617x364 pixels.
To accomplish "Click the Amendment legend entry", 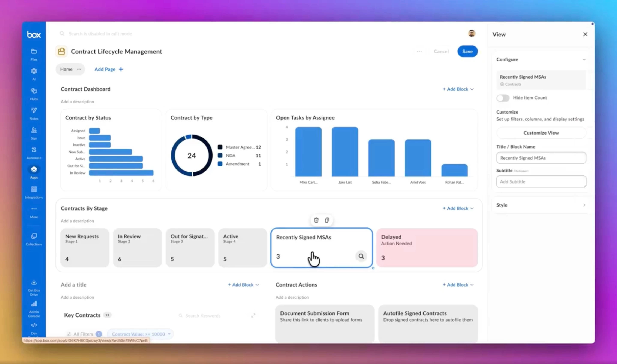I will pos(239,164).
